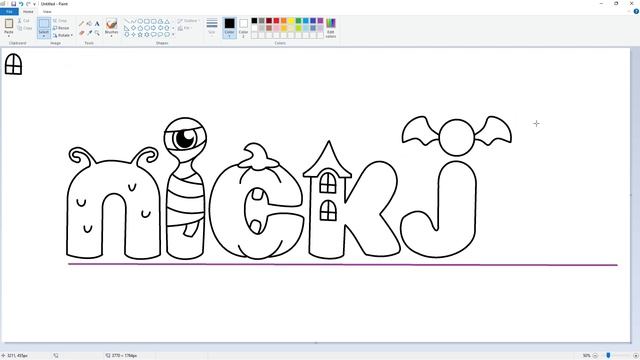
Task: Adjust the zoom slider thumb
Action: tap(609, 356)
